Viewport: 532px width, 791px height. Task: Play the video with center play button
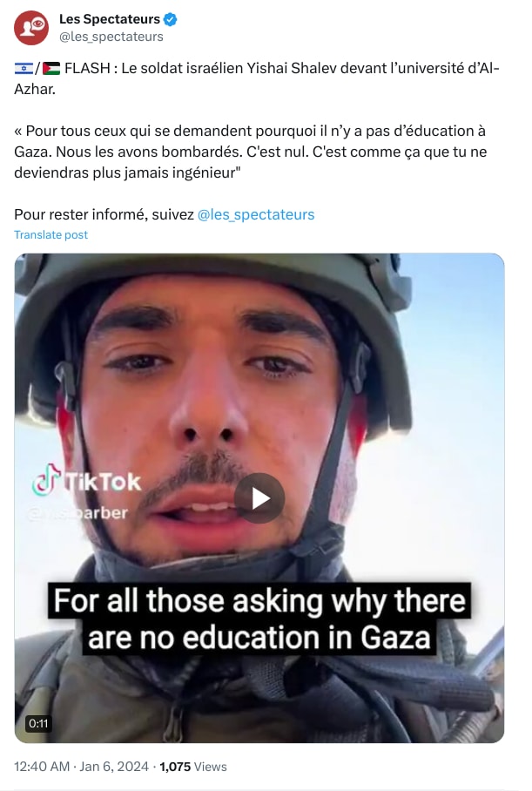click(x=259, y=498)
